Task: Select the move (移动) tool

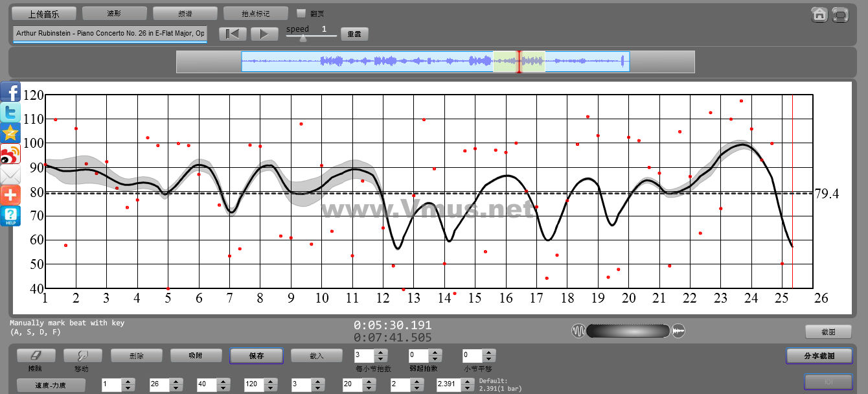Action: [x=82, y=355]
